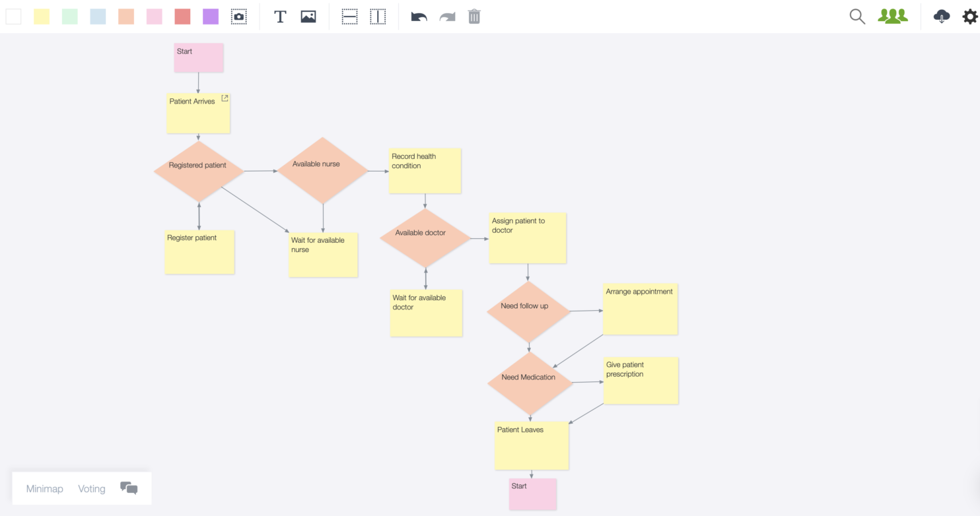Open the chat bubble panel
The image size is (980, 516).
[129, 488]
